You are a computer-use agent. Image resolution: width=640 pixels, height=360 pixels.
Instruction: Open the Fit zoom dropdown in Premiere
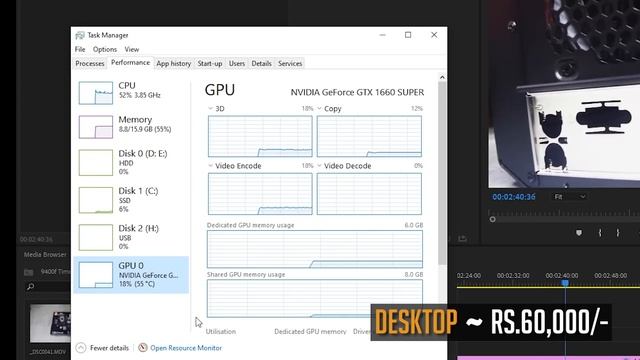coord(570,197)
